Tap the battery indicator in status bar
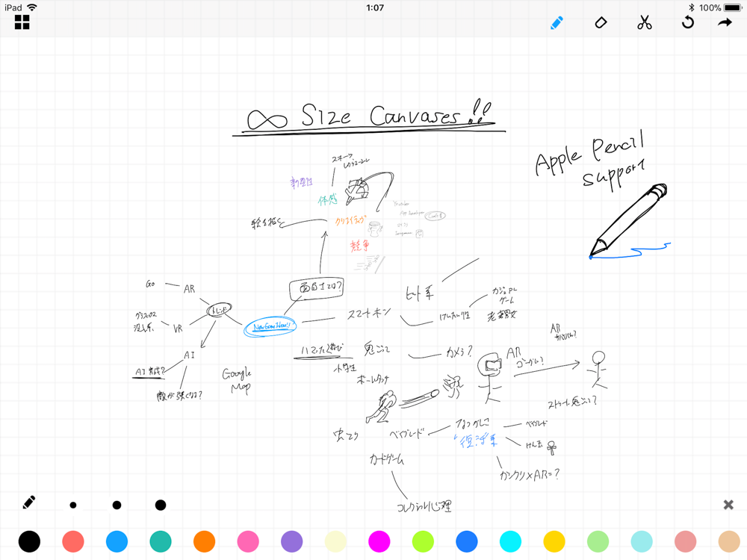Screen dimensions: 747x560 pyautogui.click(x=733, y=7)
